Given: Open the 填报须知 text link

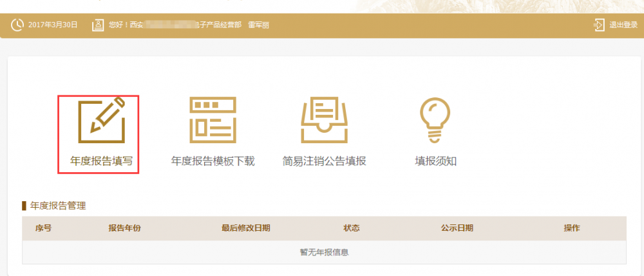Looking at the screenshot, I should click(435, 161).
